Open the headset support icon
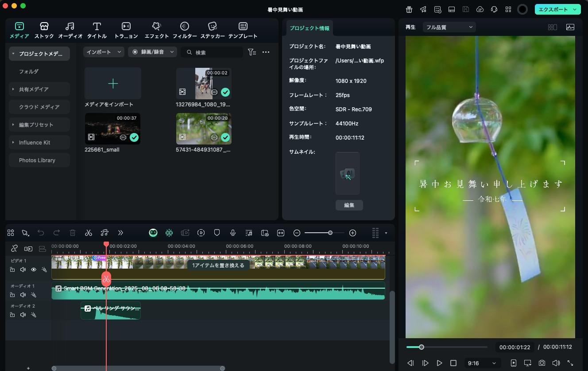 pyautogui.click(x=494, y=9)
